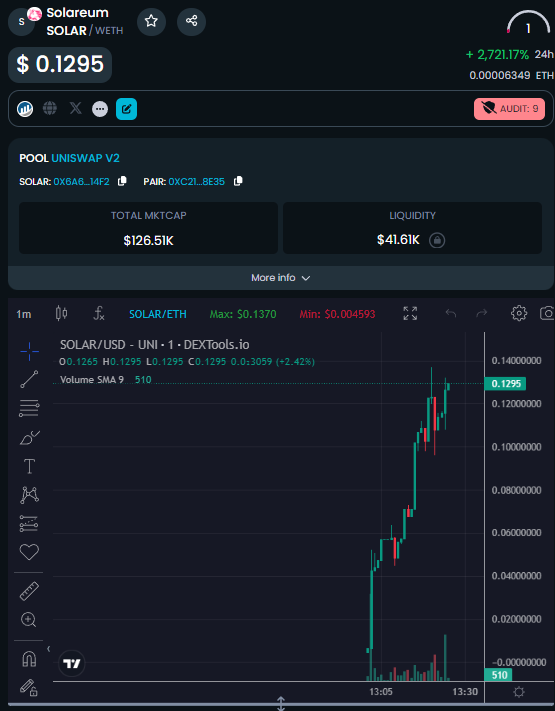555x711 pixels.
Task: Click the current price label 0.1295 on axis
Action: 506,384
